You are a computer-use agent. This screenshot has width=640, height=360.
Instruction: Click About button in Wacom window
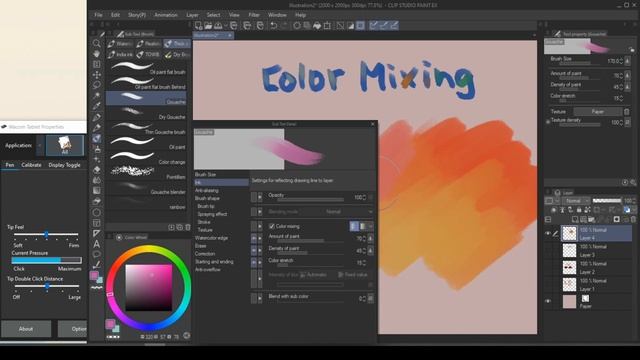coord(26,329)
